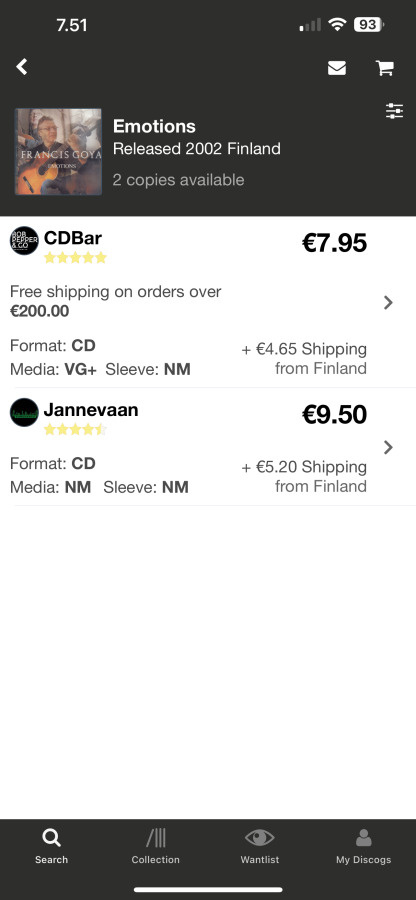The height and width of the screenshot is (900, 416).
Task: Open the My Discogs profile tab
Action: tap(363, 846)
